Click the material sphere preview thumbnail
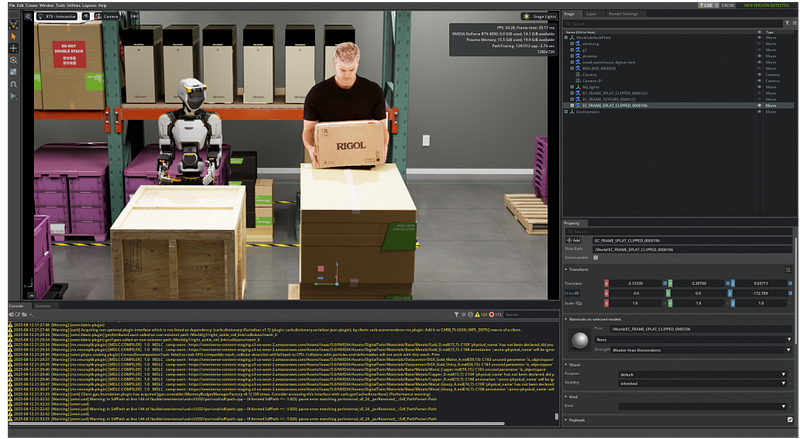The width and height of the screenshot is (800, 439). pos(580,340)
